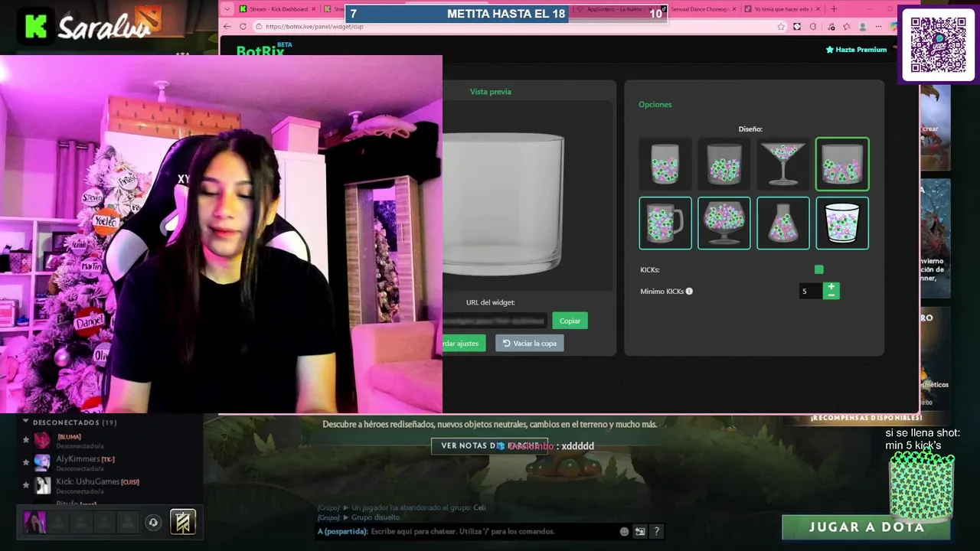This screenshot has height=551, width=980.
Task: Click the Kick logo on stream overlay
Action: point(36,26)
